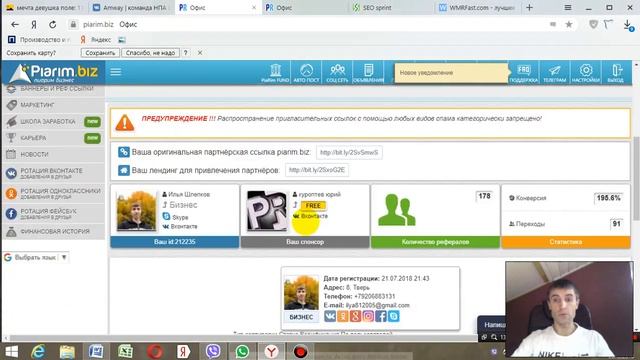Click the Количество рефералов bar

(435, 242)
